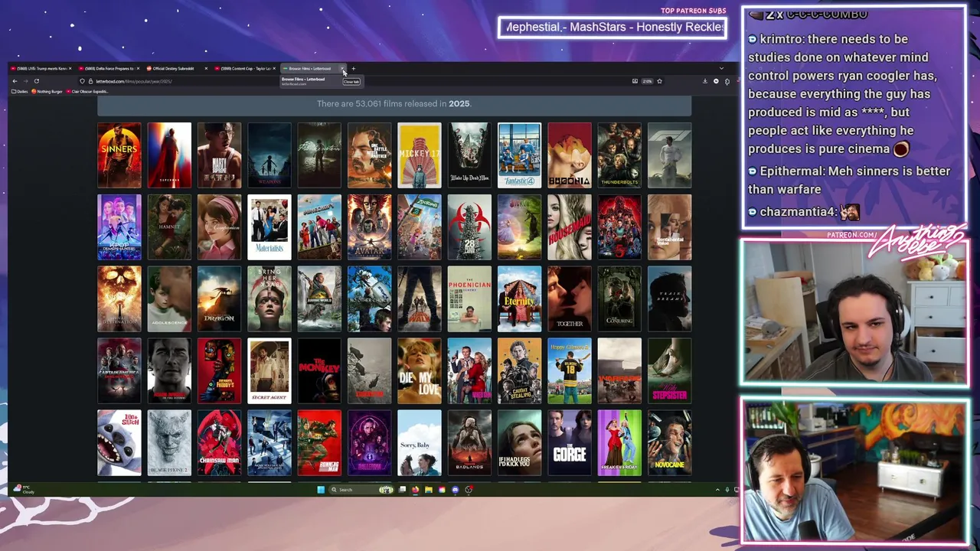The image size is (980, 551).
Task: Select the Housemaid poster
Action: (x=570, y=227)
